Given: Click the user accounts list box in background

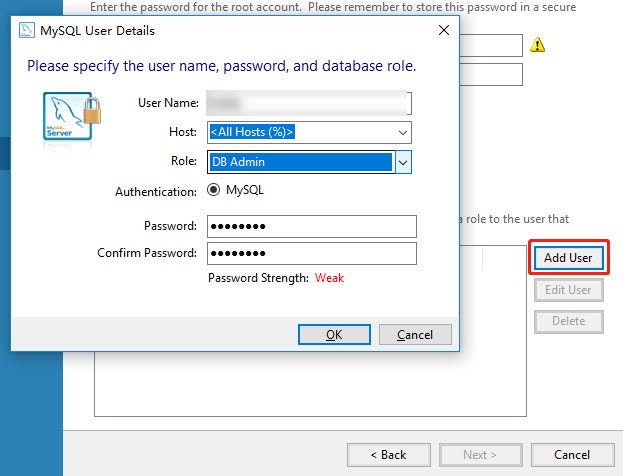Looking at the screenshot, I should (x=310, y=384).
